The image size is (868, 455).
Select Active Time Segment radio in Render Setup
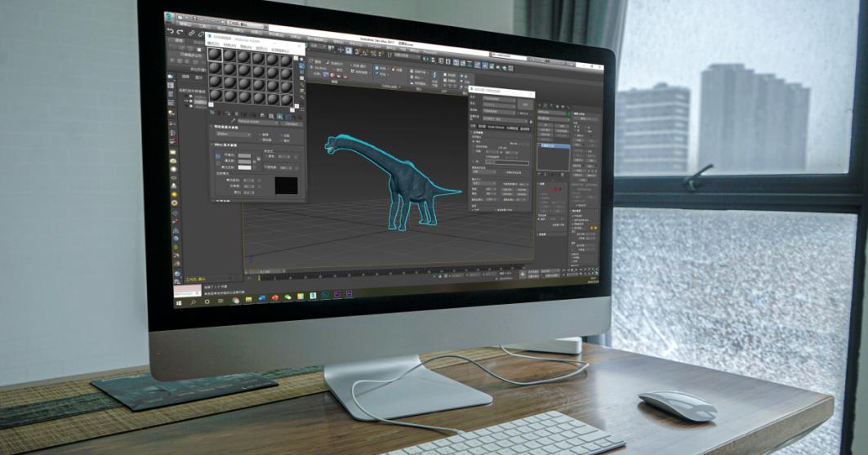[x=474, y=147]
